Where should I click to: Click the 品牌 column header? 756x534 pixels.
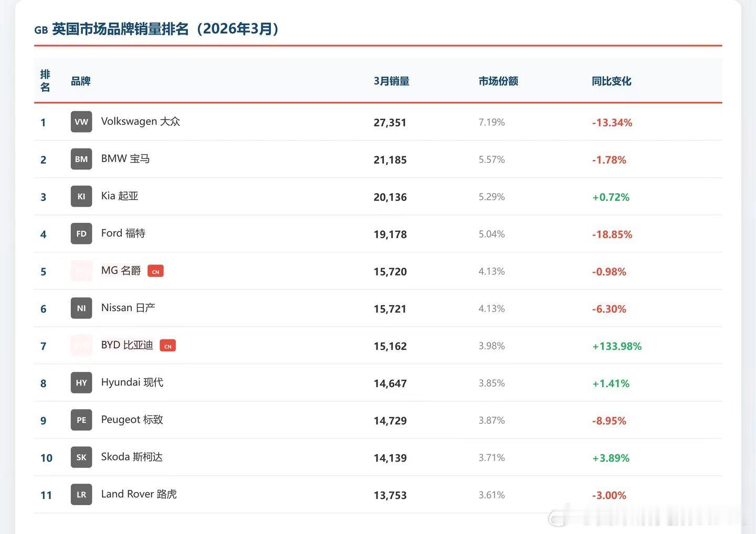(x=80, y=81)
